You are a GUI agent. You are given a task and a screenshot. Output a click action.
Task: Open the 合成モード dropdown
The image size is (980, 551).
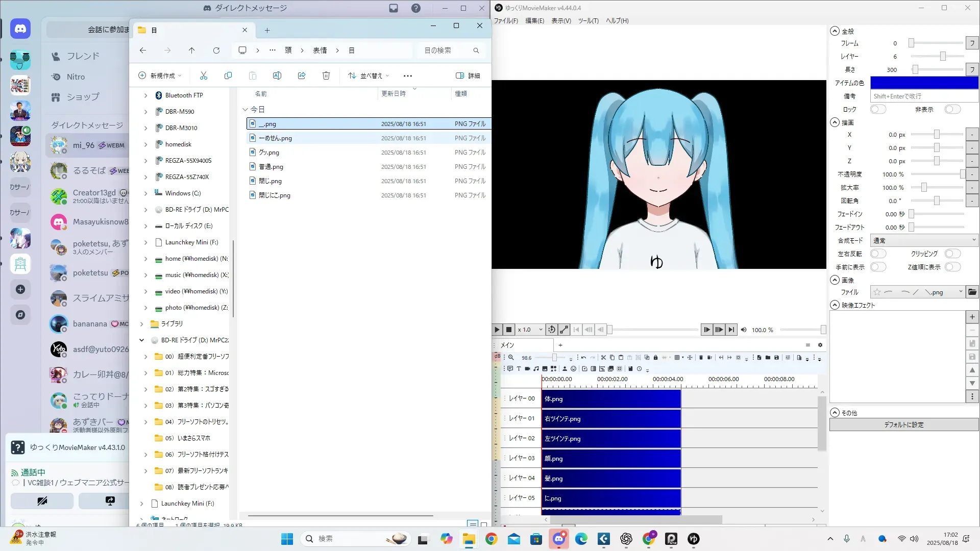tap(924, 240)
